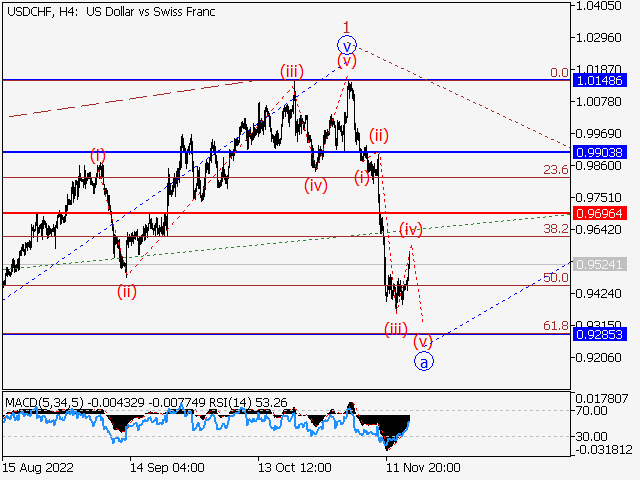Screen dimensions: 640x480
Task: Click the 0.94240 price axis value
Action: click(x=598, y=293)
